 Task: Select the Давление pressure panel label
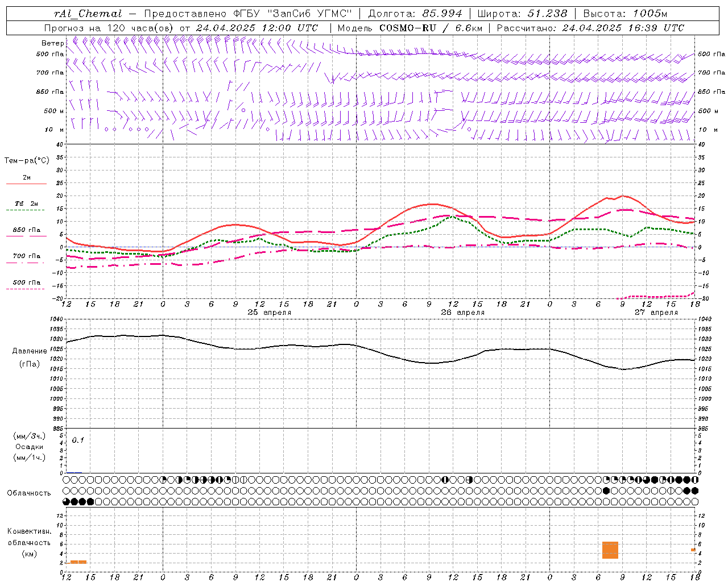click(x=30, y=351)
